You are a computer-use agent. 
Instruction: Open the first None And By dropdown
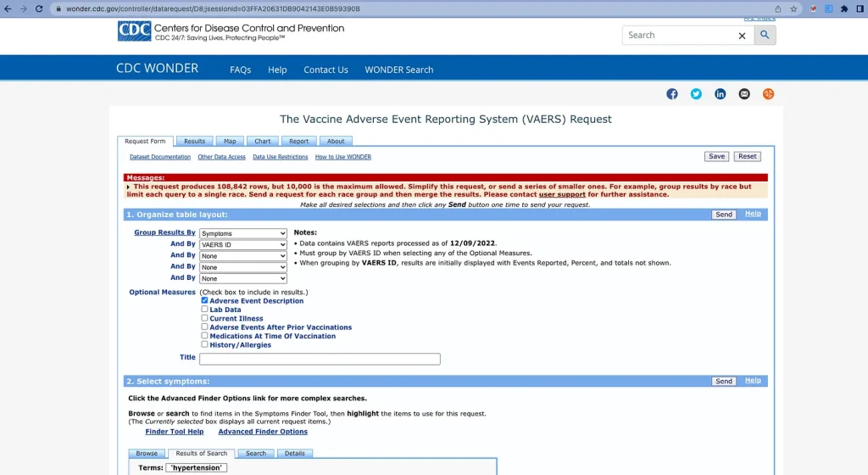(243, 255)
